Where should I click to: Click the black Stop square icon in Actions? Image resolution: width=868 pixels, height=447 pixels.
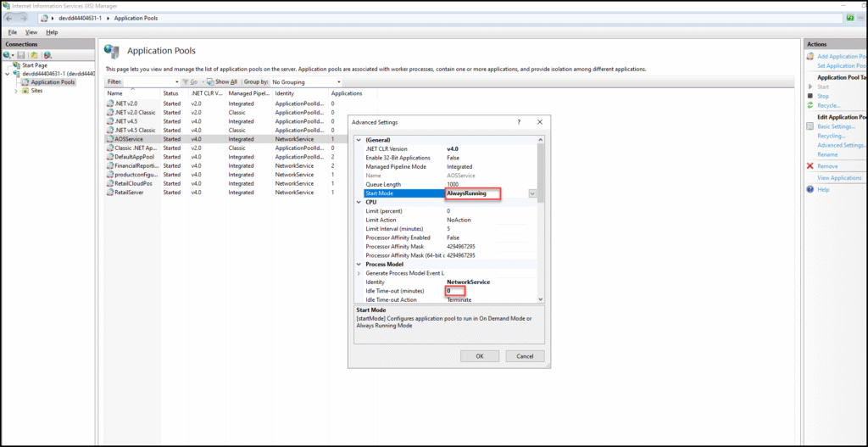coord(810,97)
